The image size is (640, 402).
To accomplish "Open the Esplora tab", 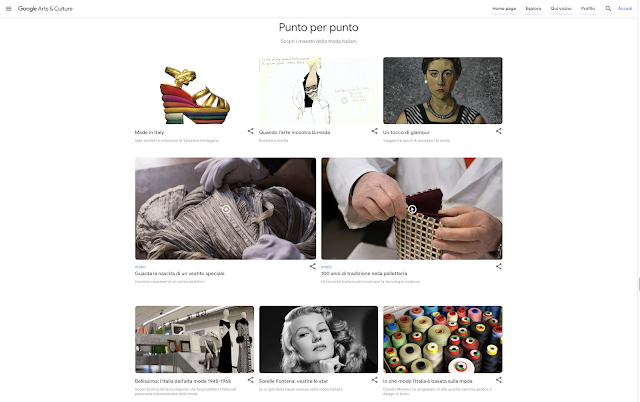I will pos(533,9).
